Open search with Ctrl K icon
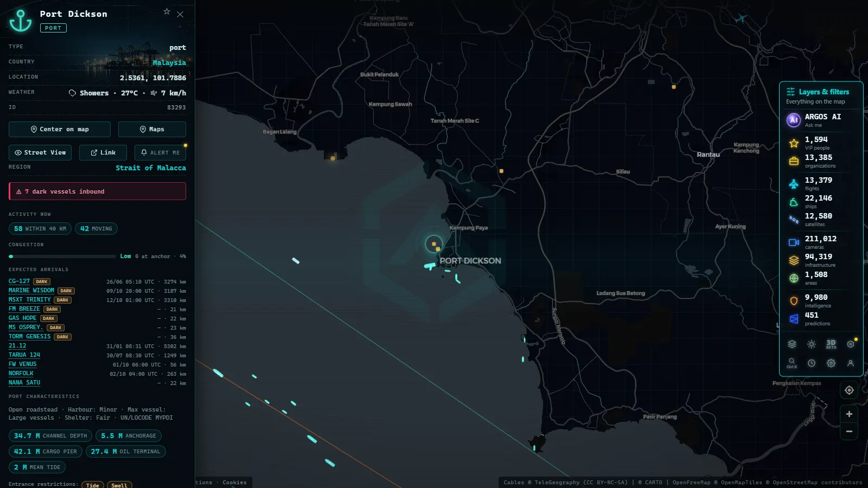The width and height of the screenshot is (868, 488). [792, 363]
